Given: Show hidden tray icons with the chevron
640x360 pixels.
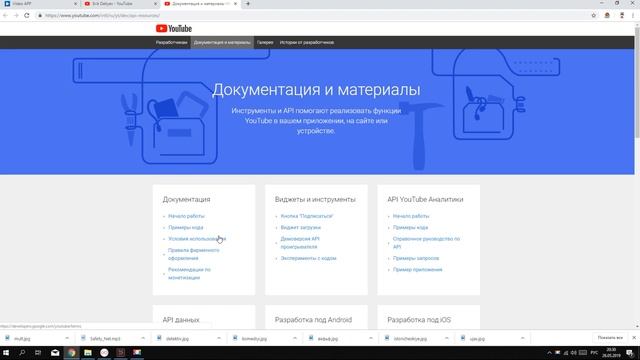Looking at the screenshot, I should click(x=549, y=353).
